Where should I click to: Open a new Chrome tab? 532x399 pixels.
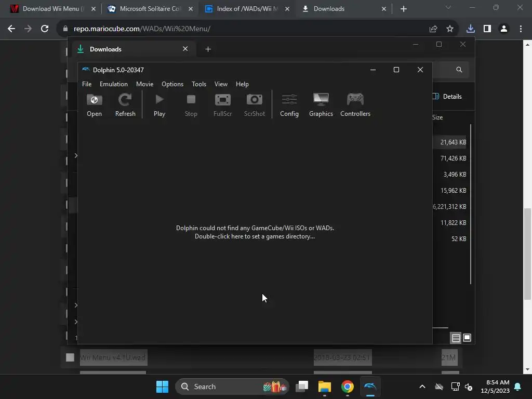click(403, 9)
